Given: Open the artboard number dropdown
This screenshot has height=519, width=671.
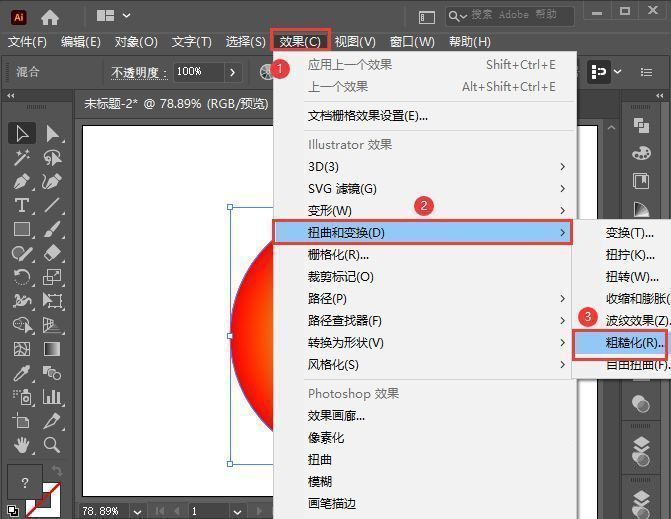Looking at the screenshot, I should click(238, 512).
